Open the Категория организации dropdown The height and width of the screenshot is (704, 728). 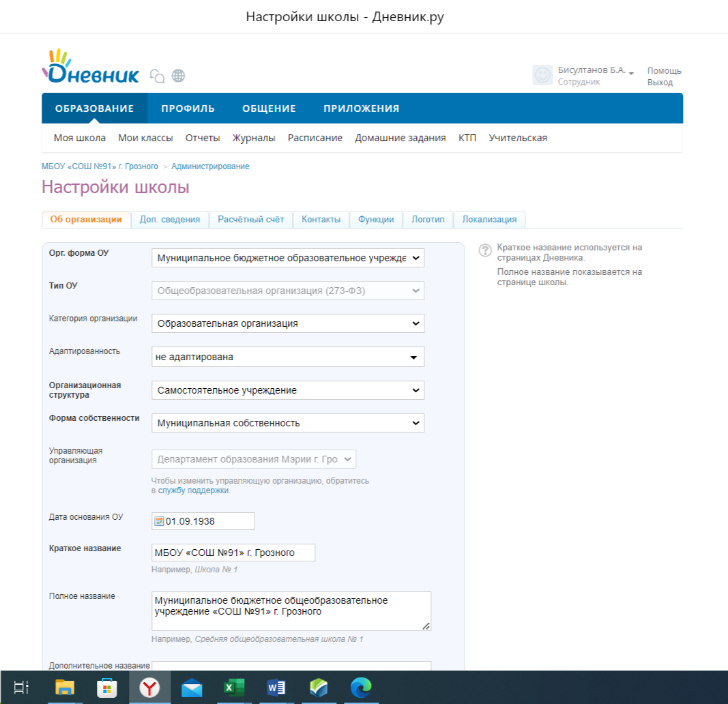[287, 323]
